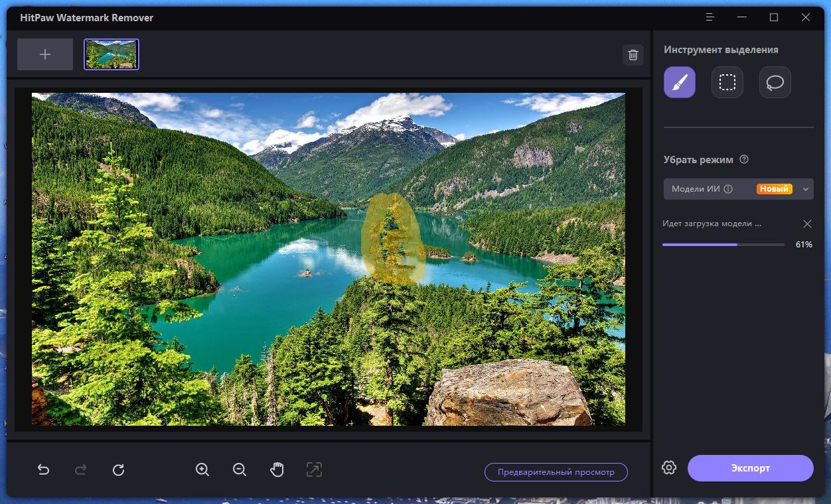Click the fit-to-screen icon

[x=314, y=470]
